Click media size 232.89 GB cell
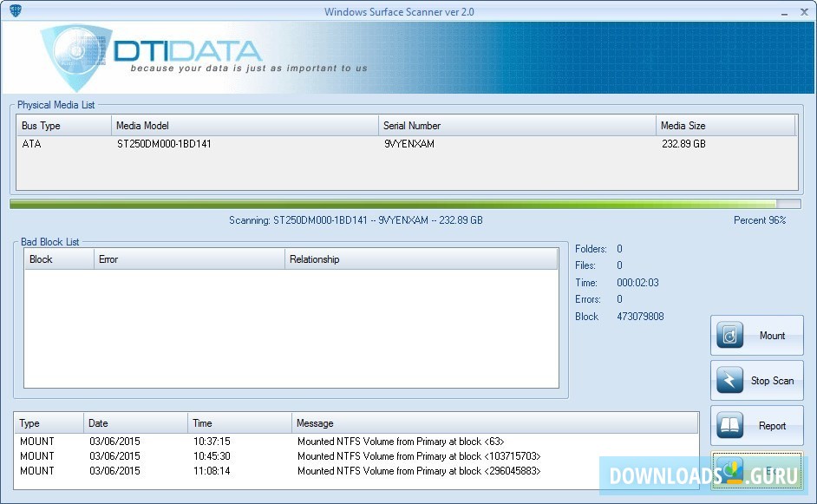 (683, 144)
